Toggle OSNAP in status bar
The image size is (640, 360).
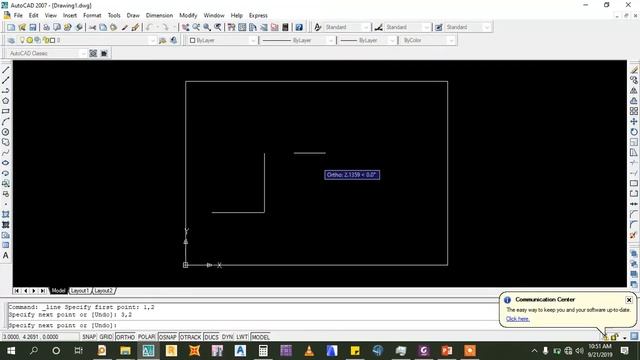[x=167, y=337]
